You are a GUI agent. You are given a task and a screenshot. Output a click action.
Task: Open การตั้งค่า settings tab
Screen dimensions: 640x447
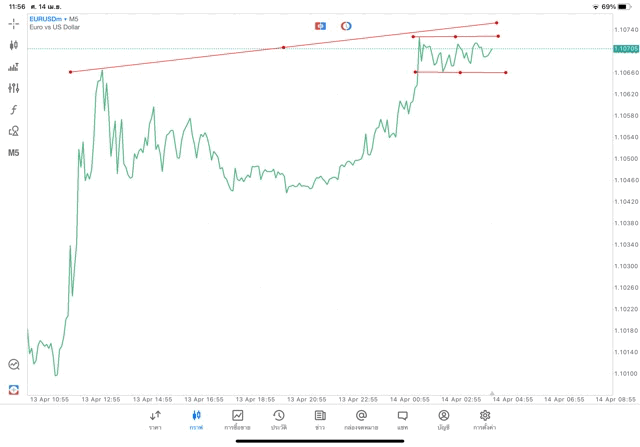pos(485,420)
